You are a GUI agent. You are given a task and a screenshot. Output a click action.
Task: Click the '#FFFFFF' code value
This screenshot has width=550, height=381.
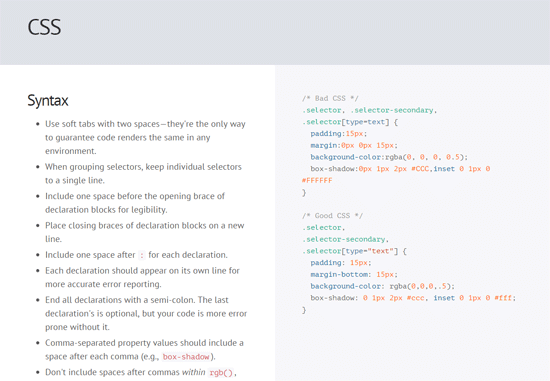coord(317,181)
